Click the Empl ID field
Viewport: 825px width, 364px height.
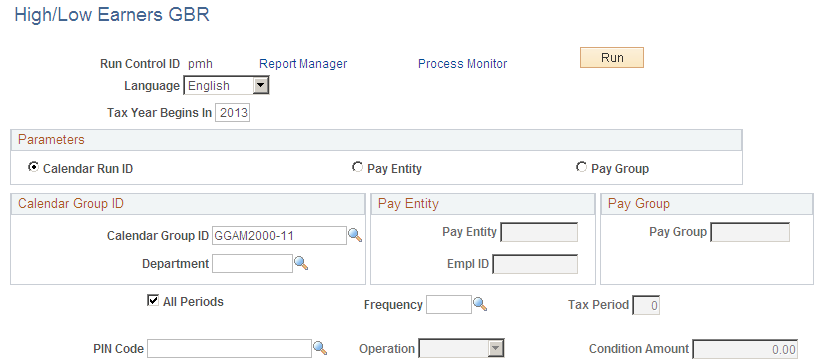[535, 264]
